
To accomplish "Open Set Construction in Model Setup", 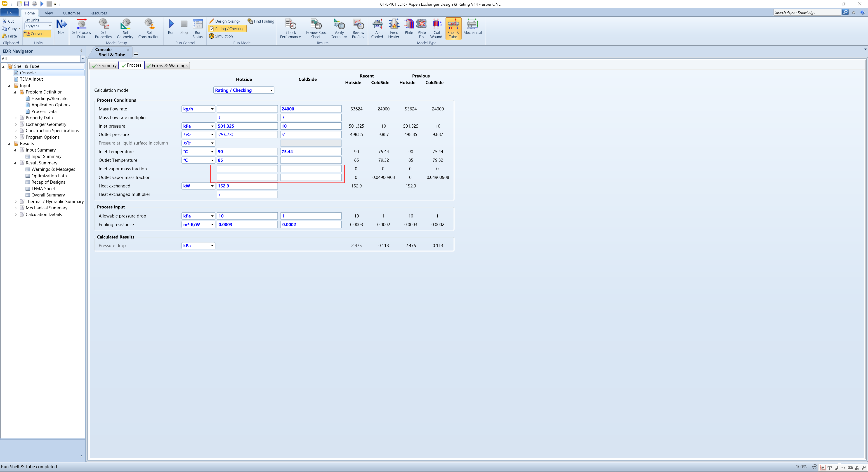I will point(149,28).
